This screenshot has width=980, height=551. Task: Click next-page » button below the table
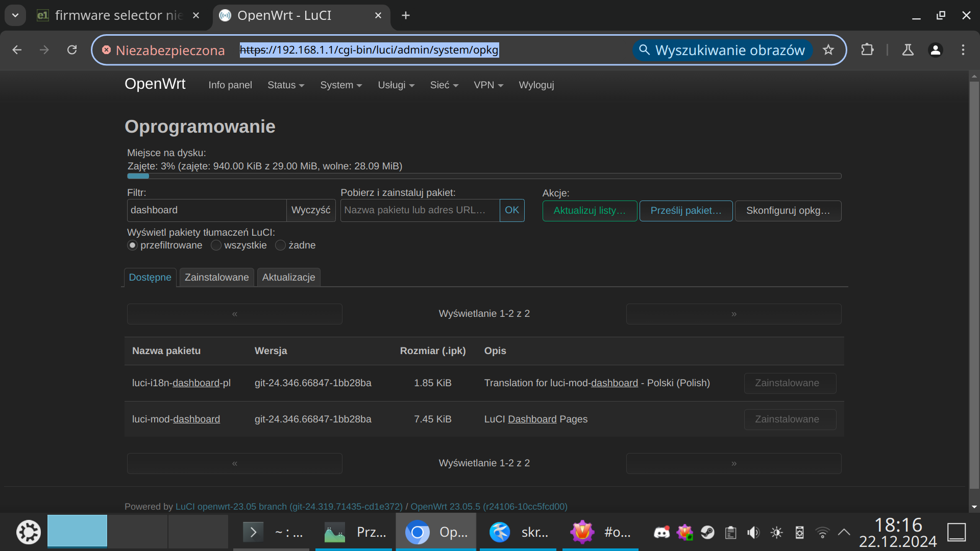click(x=734, y=463)
